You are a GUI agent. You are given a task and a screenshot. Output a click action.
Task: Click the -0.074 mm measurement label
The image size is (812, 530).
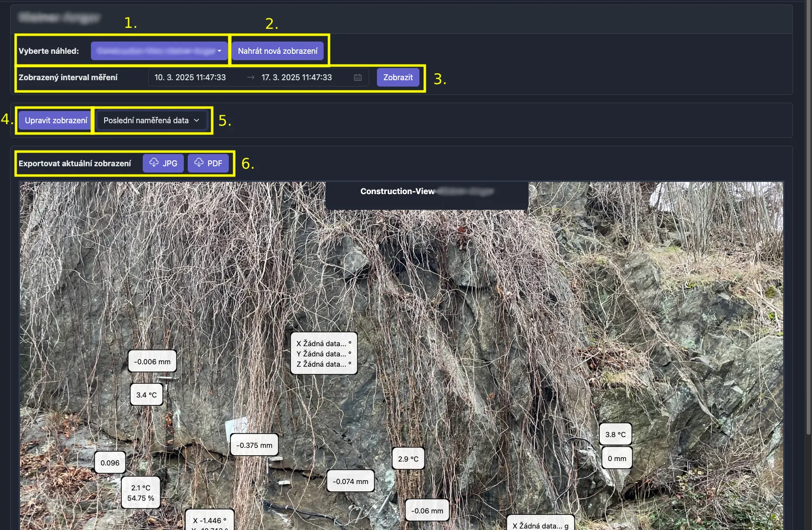pyautogui.click(x=351, y=482)
